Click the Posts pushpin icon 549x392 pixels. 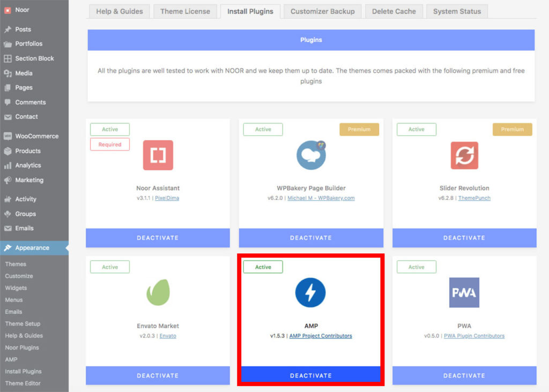pos(8,29)
